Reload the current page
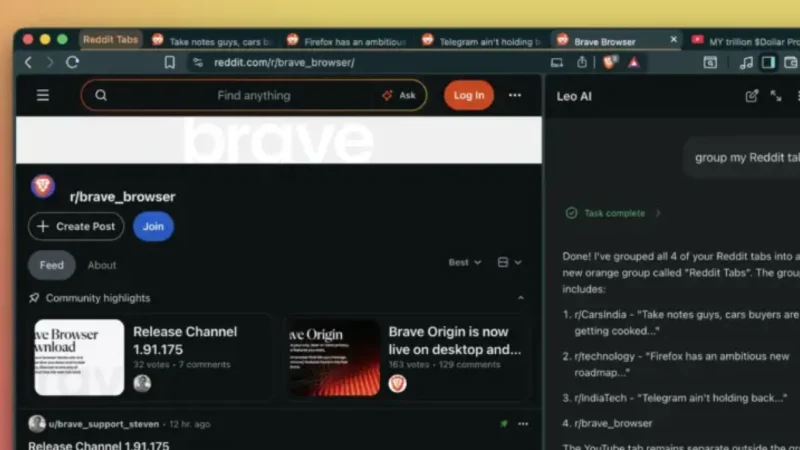The width and height of the screenshot is (800, 450). (x=72, y=62)
